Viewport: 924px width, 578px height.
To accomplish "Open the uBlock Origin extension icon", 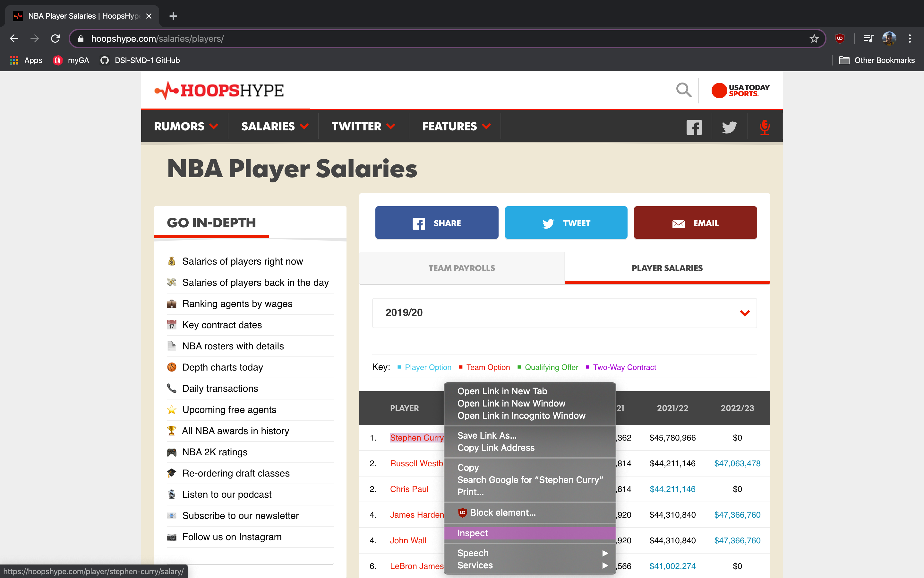I will coord(840,39).
